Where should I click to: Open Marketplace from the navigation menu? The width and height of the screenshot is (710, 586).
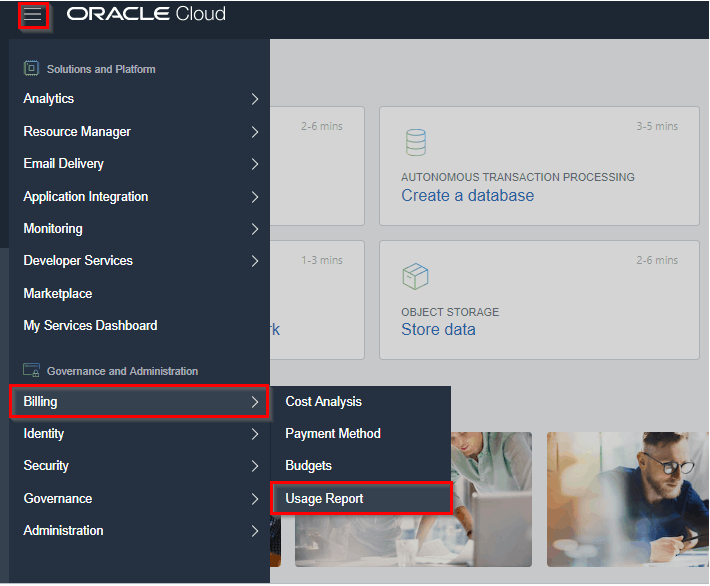pyautogui.click(x=139, y=293)
